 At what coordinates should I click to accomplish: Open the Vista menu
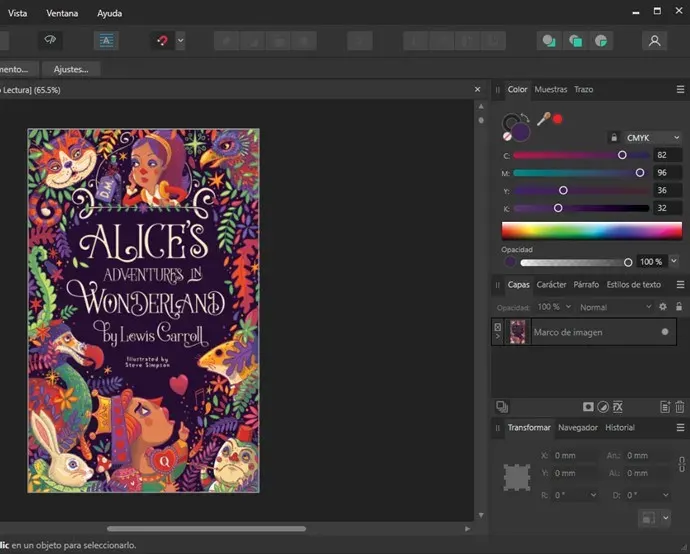click(18, 13)
